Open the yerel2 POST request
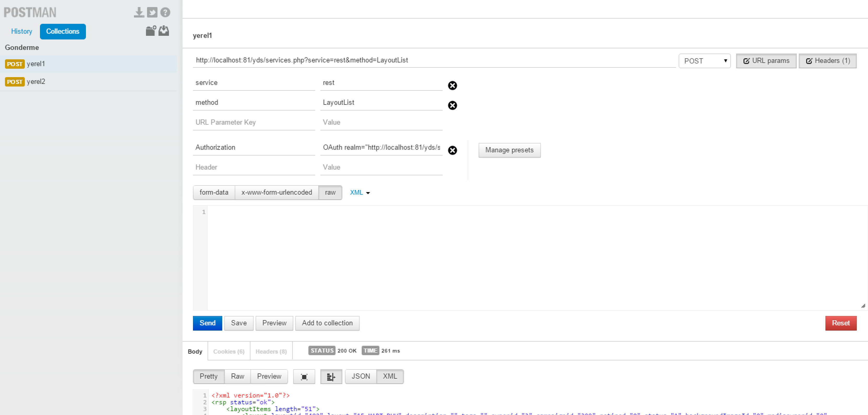Viewport: 868px width, 415px height. tap(88, 82)
